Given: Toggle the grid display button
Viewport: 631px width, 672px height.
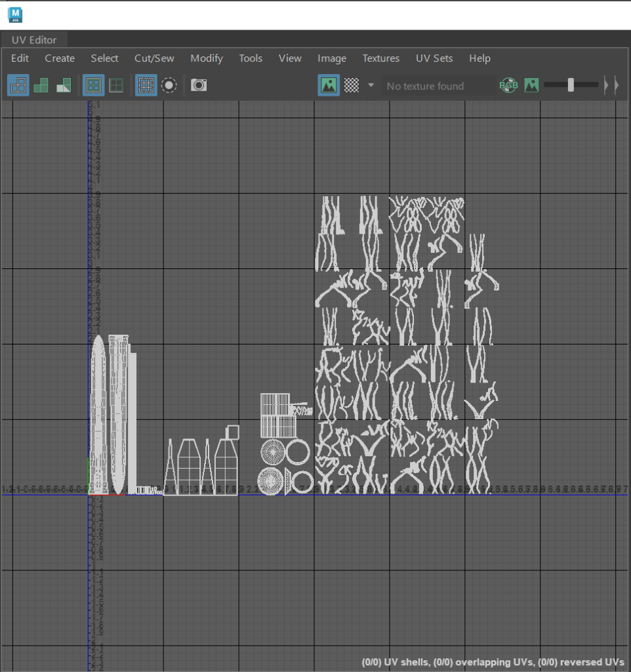Looking at the screenshot, I should coord(146,85).
